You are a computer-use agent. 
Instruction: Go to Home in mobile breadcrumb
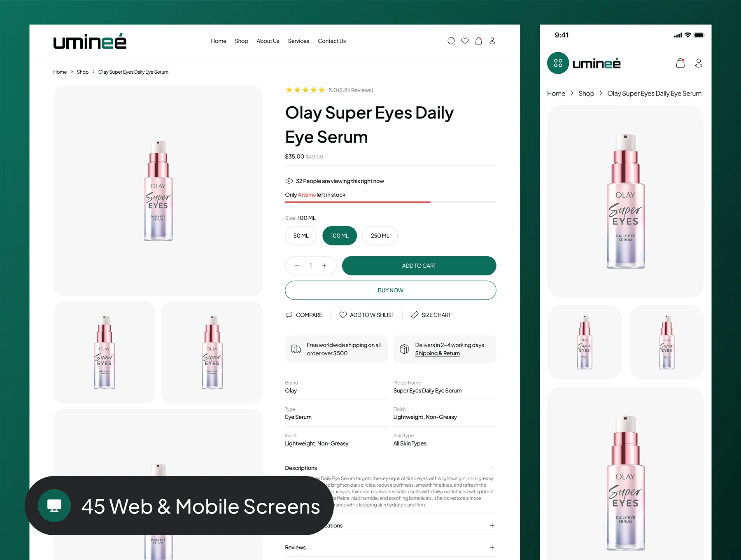click(x=556, y=93)
